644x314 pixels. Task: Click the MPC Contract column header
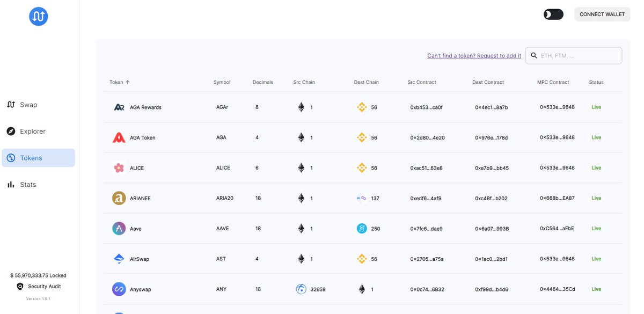coord(553,82)
